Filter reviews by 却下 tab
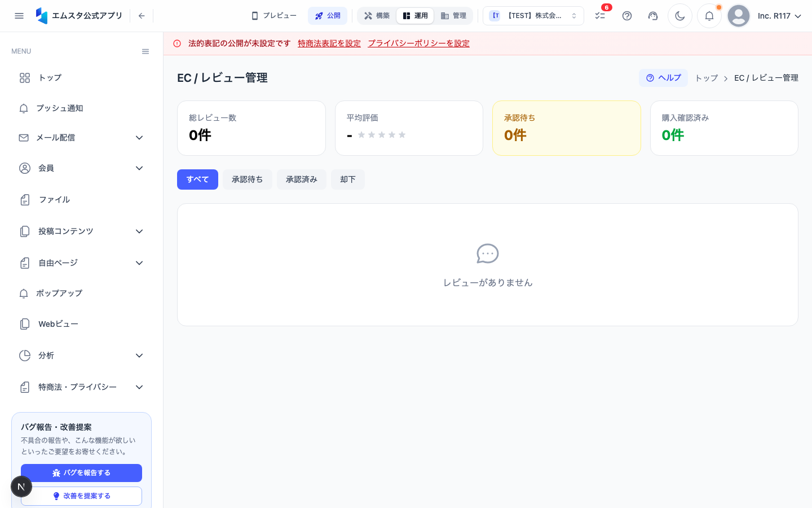 pyautogui.click(x=347, y=179)
